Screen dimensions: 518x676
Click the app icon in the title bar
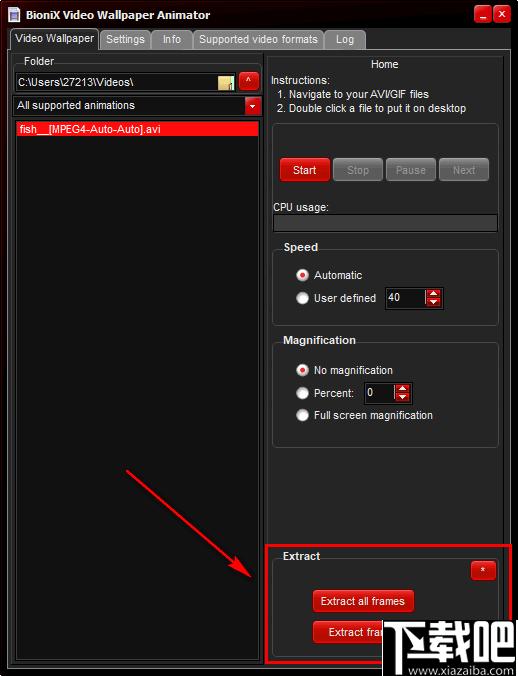14,15
